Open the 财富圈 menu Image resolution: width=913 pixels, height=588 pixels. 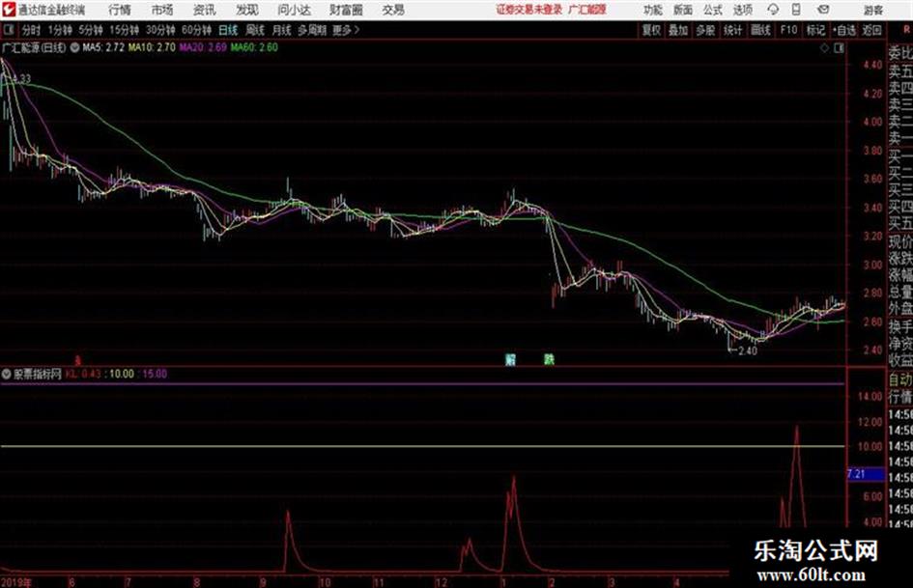[346, 10]
